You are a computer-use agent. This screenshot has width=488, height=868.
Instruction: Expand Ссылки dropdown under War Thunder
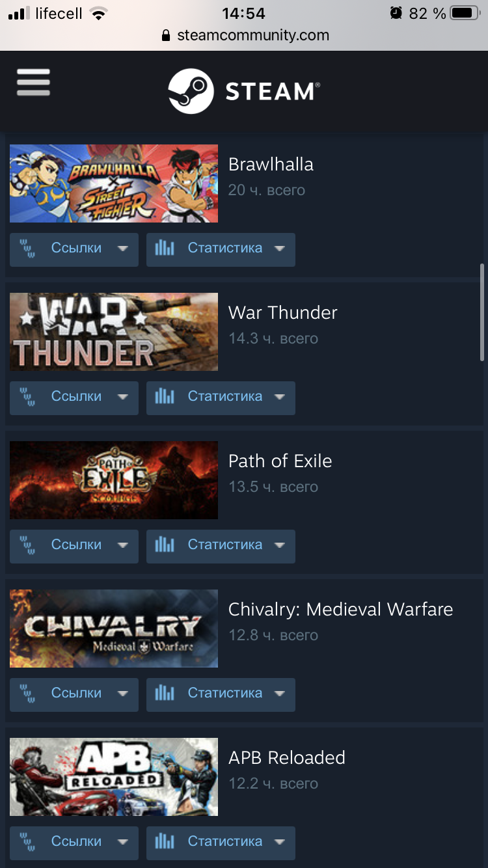coord(74,398)
